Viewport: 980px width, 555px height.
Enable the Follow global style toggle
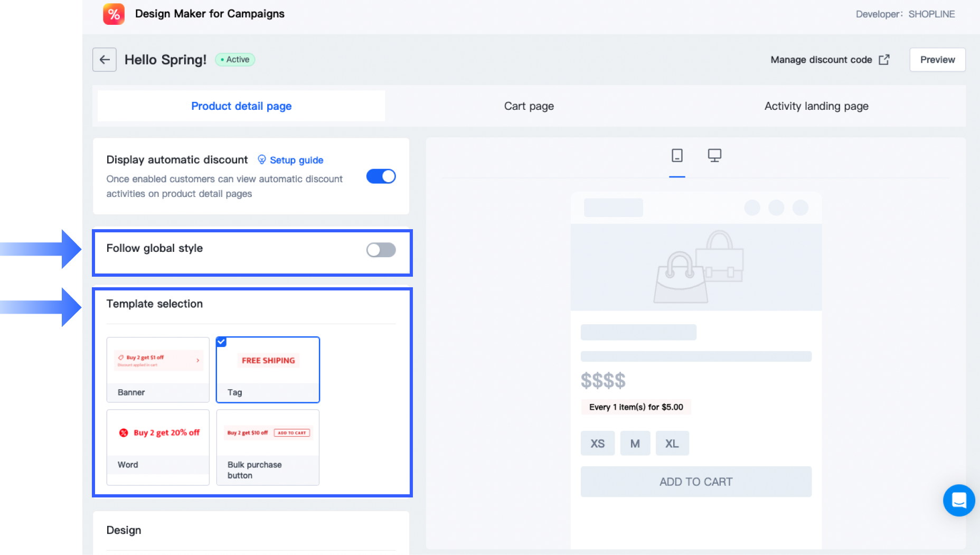[381, 250]
